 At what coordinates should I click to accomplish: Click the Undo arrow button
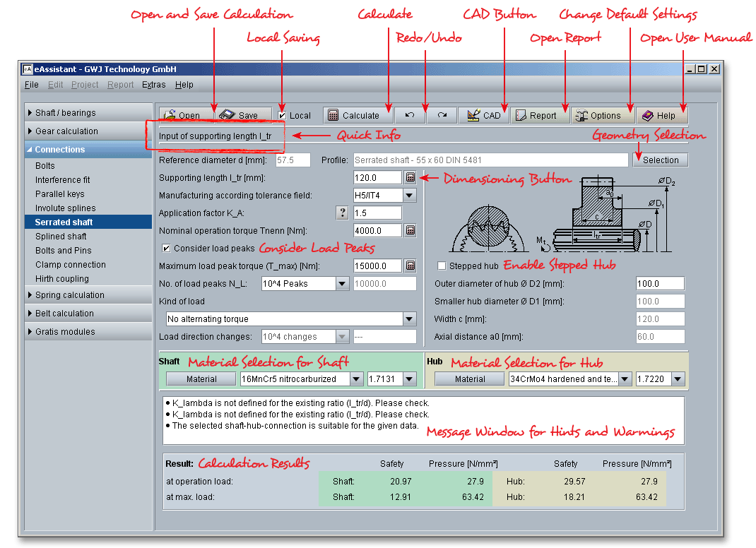[x=410, y=115]
